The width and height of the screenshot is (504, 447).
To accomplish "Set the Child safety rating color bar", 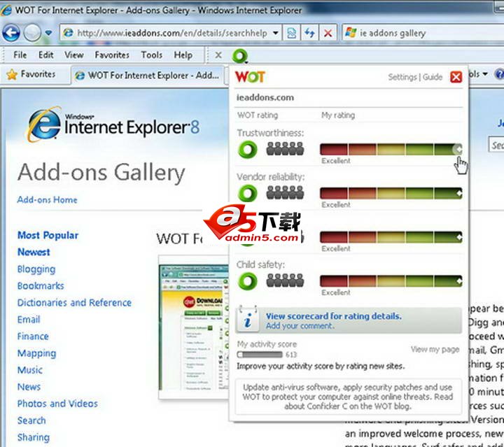I will (391, 281).
